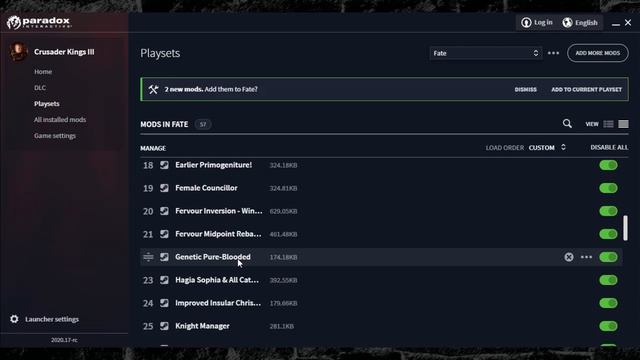The height and width of the screenshot is (360, 640).
Task: Click the Knight Manager mod source icon
Action: (x=164, y=326)
